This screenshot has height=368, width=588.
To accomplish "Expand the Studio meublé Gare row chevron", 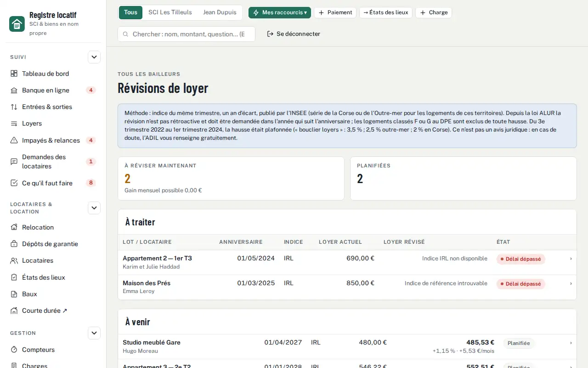I will point(571,343).
